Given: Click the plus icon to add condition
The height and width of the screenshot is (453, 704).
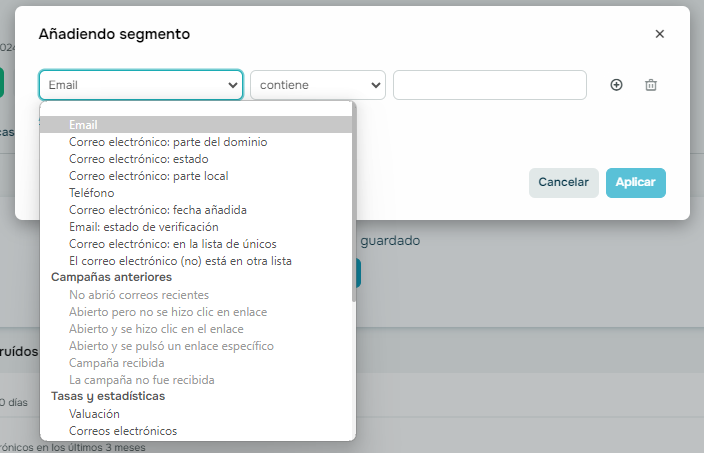Looking at the screenshot, I should pos(616,85).
